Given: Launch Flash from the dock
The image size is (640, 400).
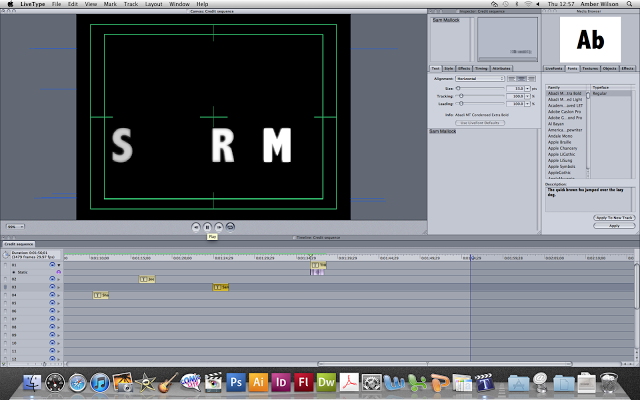Looking at the screenshot, I should coord(303,382).
